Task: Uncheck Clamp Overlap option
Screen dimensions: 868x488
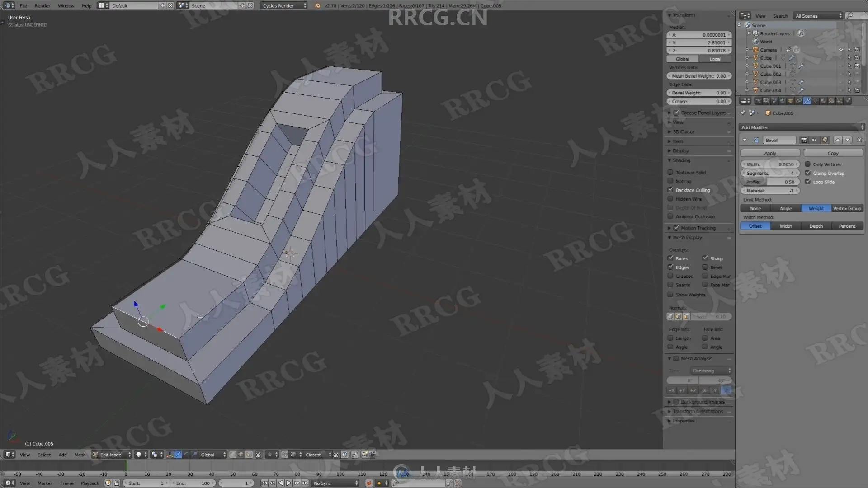Action: tap(807, 173)
